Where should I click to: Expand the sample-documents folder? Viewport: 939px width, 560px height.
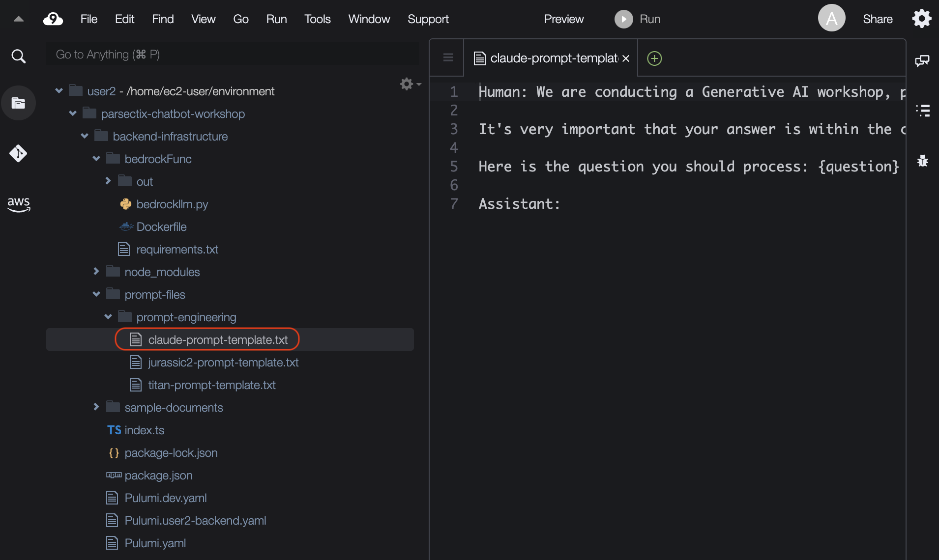[x=96, y=407]
